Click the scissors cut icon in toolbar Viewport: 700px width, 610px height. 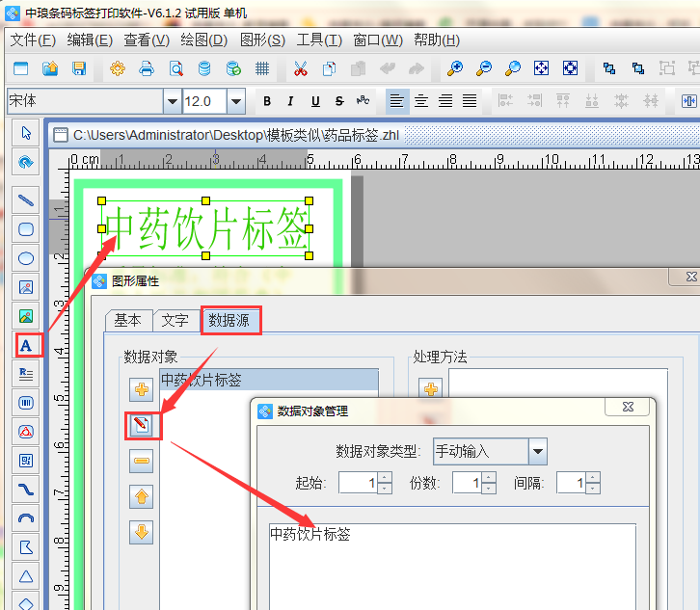[x=300, y=68]
